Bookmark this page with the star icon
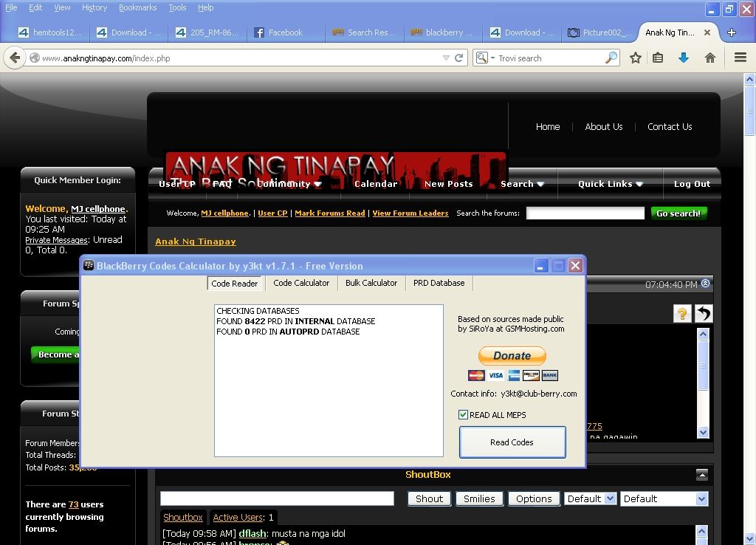Image resolution: width=756 pixels, height=545 pixels. pos(635,58)
